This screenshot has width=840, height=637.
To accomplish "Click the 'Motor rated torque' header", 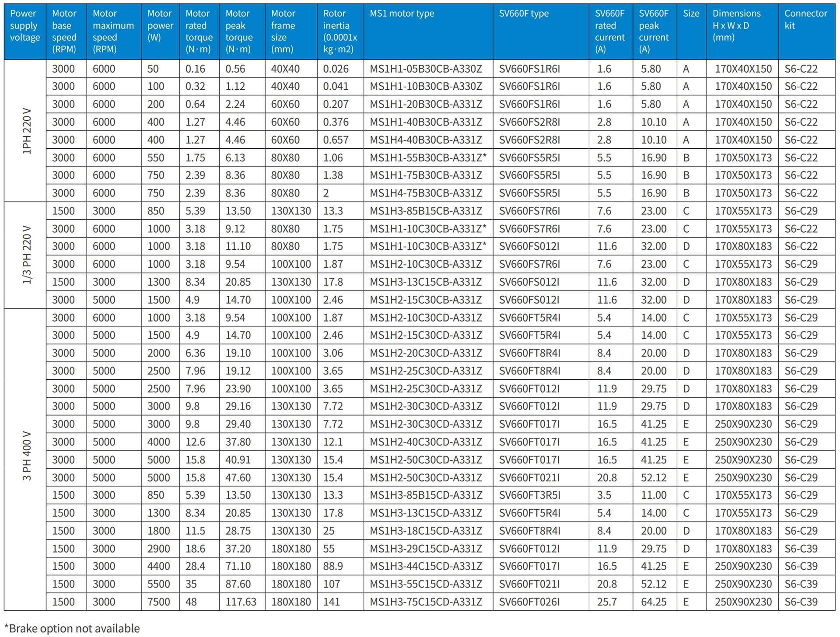I will pos(199,31).
